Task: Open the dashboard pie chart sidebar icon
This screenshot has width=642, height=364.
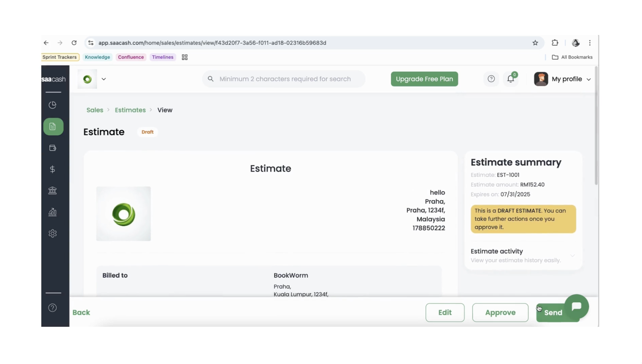Action: (x=53, y=105)
